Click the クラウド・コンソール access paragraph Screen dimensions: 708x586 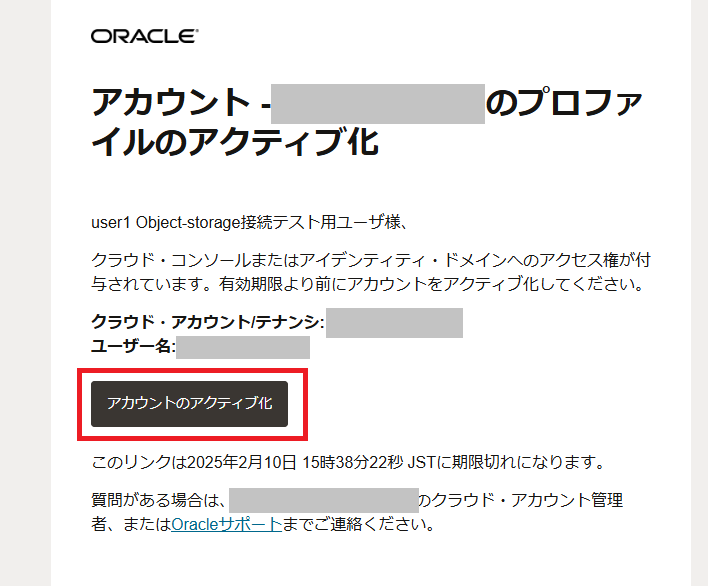pyautogui.click(x=371, y=272)
